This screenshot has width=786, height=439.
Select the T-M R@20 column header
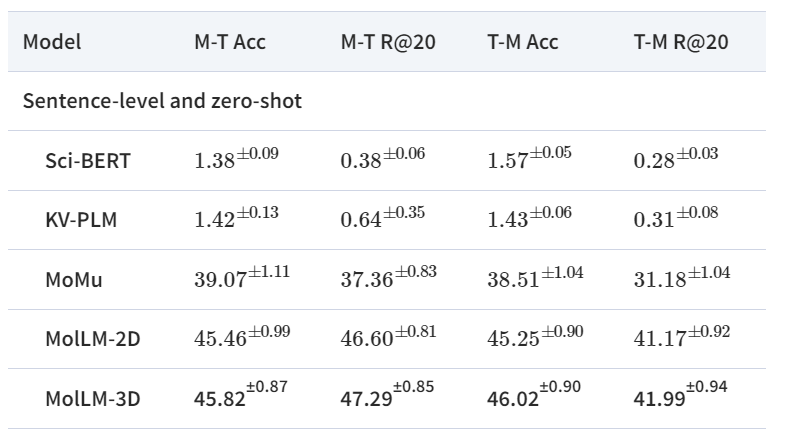click(681, 42)
